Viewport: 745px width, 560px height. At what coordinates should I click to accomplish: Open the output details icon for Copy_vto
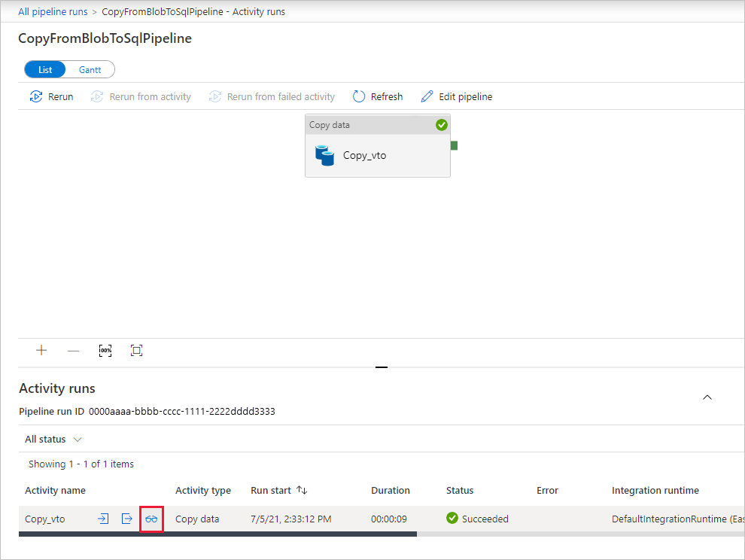coord(126,519)
